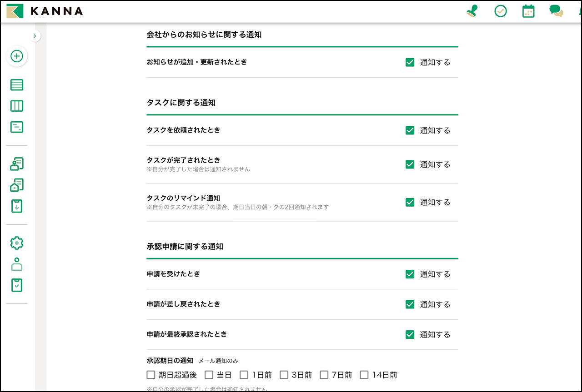Tick the 14日前 checkbox

pyautogui.click(x=364, y=375)
